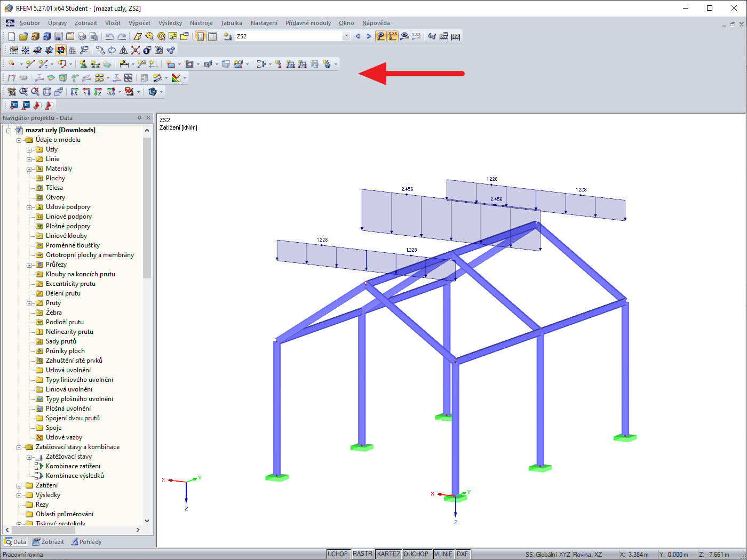Select Oblasti průměrování in the tree
Viewport: 747px width, 560px height.
point(65,514)
